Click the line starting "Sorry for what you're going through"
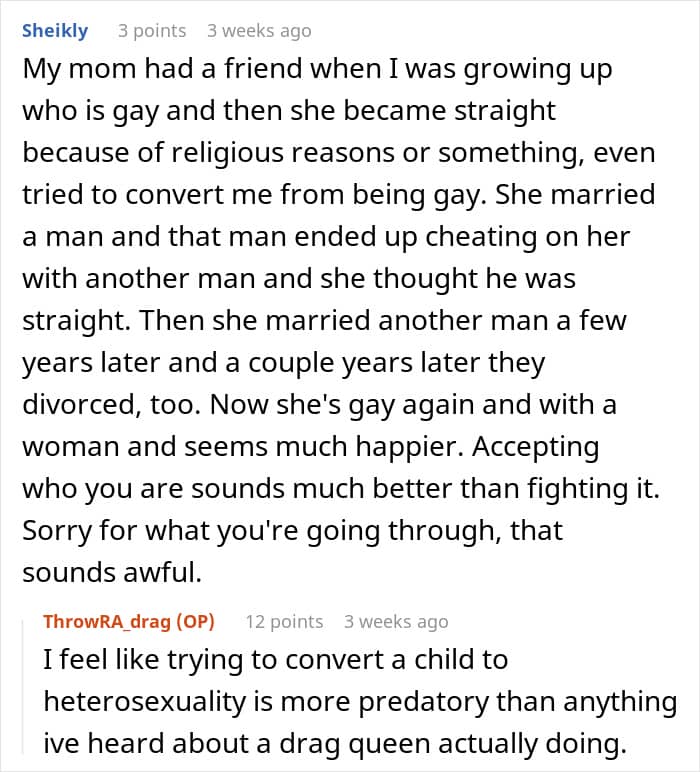Screen dimensions: 700x772 (x=293, y=528)
